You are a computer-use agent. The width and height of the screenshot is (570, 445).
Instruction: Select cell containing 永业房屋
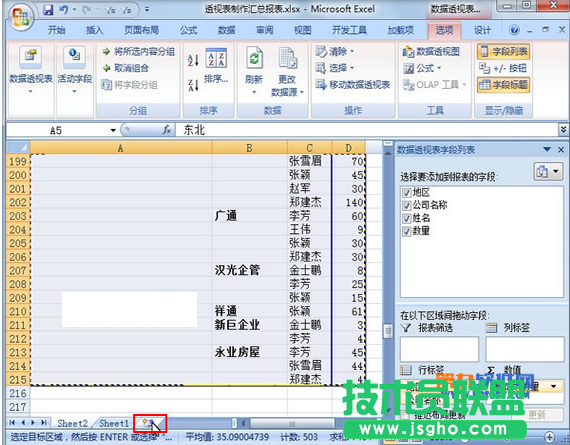249,352
